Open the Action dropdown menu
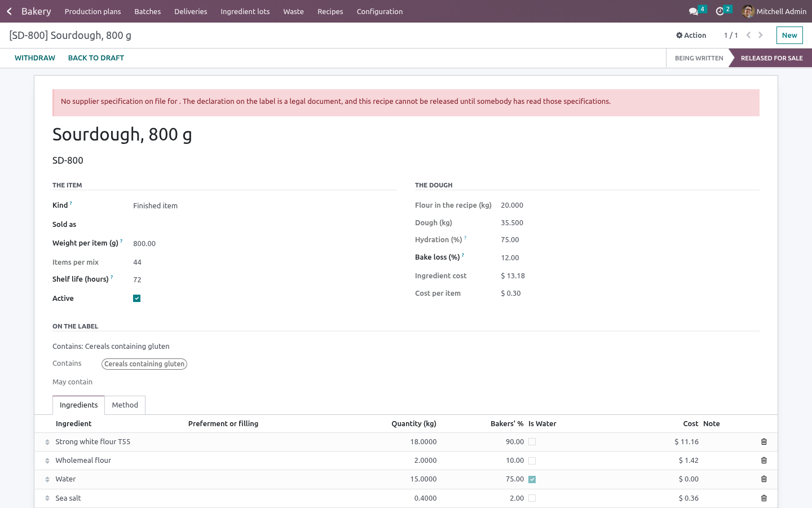 (691, 35)
